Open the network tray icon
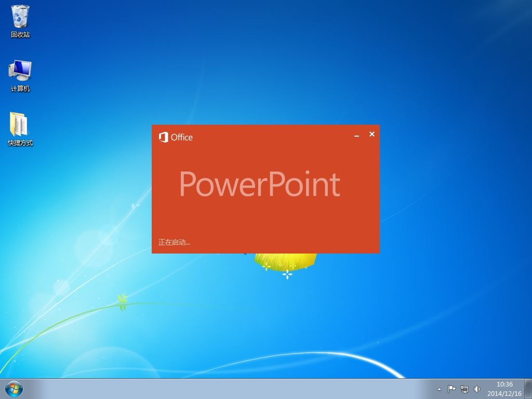Image resolution: width=532 pixels, height=399 pixels. [x=464, y=389]
